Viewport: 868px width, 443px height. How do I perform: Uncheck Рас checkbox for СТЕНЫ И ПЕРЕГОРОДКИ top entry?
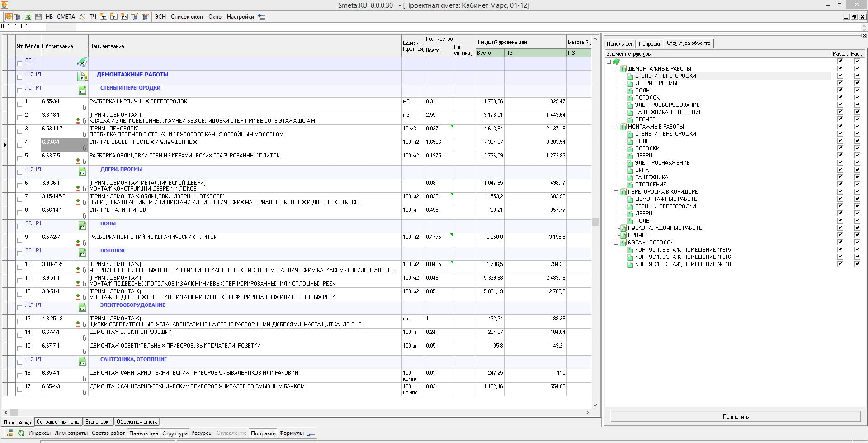coord(857,76)
